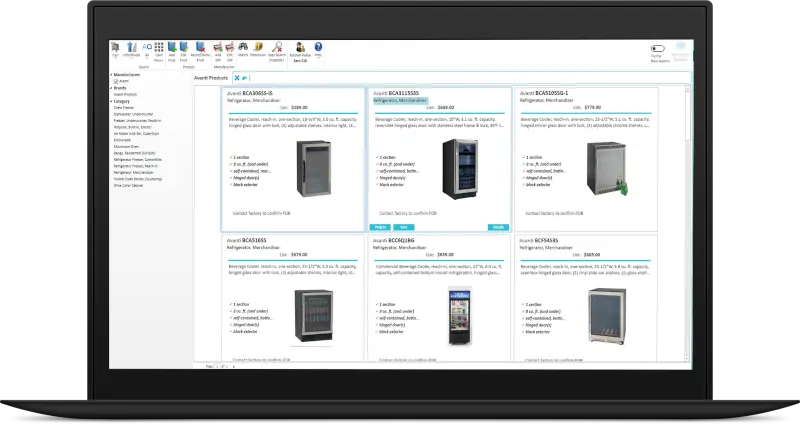The image size is (800, 424).
Task: Click scroll down arrow of product list
Action: click(687, 359)
